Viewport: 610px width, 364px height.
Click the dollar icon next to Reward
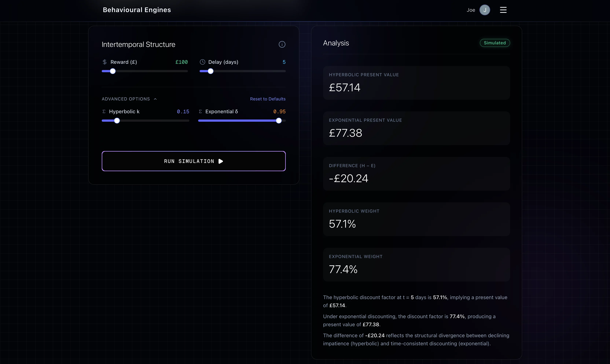coord(104,62)
